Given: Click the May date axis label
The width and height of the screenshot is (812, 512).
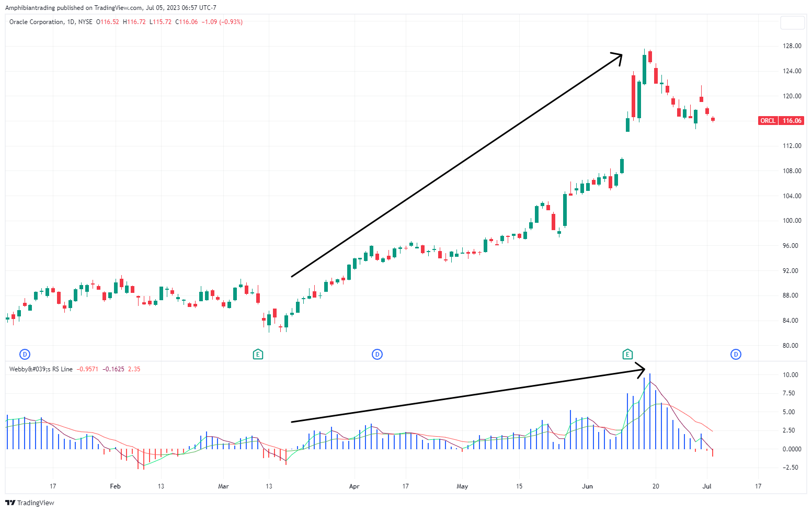Looking at the screenshot, I should coord(462,486).
